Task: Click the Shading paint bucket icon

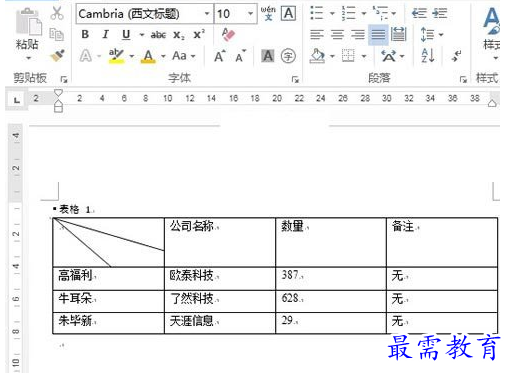Action: tap(317, 56)
